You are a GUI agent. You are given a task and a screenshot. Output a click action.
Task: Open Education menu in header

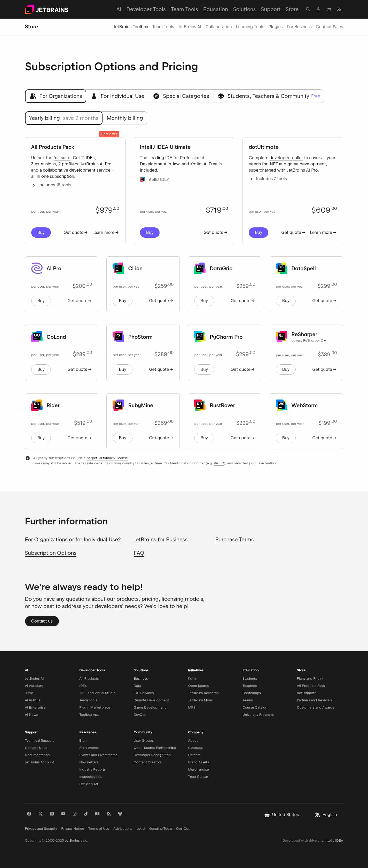pyautogui.click(x=215, y=10)
